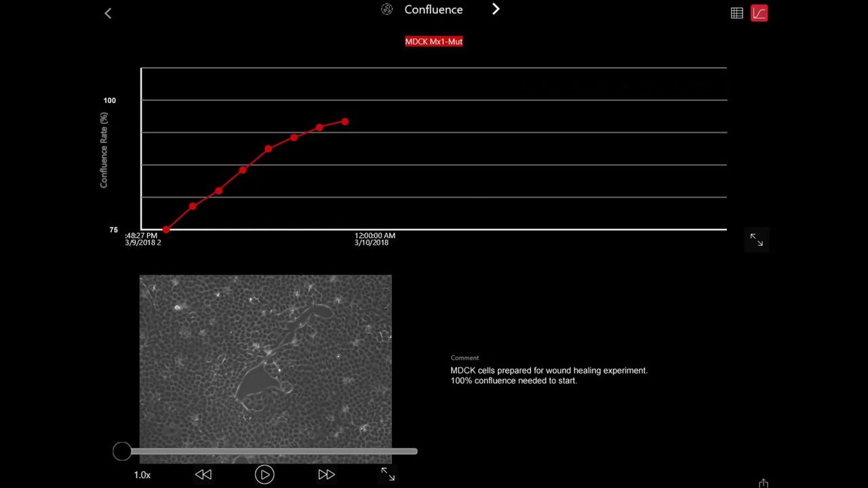Switch to line graph view
The height and width of the screenshot is (488, 868).
[x=759, y=13]
